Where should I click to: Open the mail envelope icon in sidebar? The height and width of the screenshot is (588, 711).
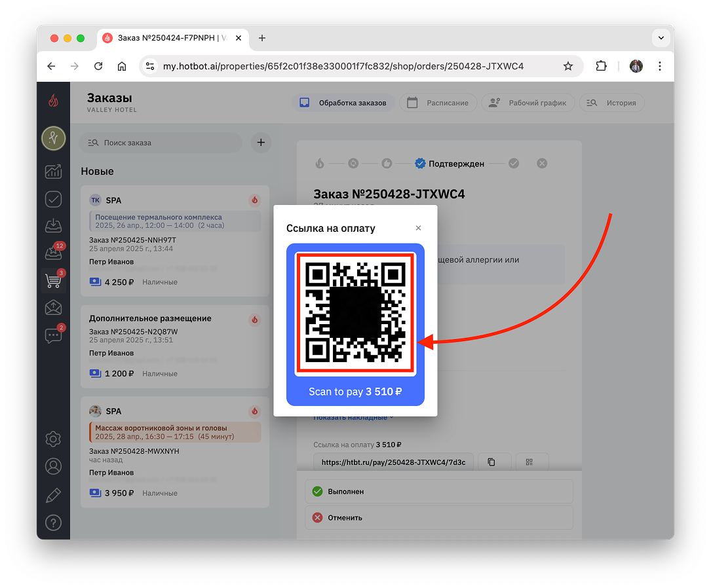click(x=54, y=308)
